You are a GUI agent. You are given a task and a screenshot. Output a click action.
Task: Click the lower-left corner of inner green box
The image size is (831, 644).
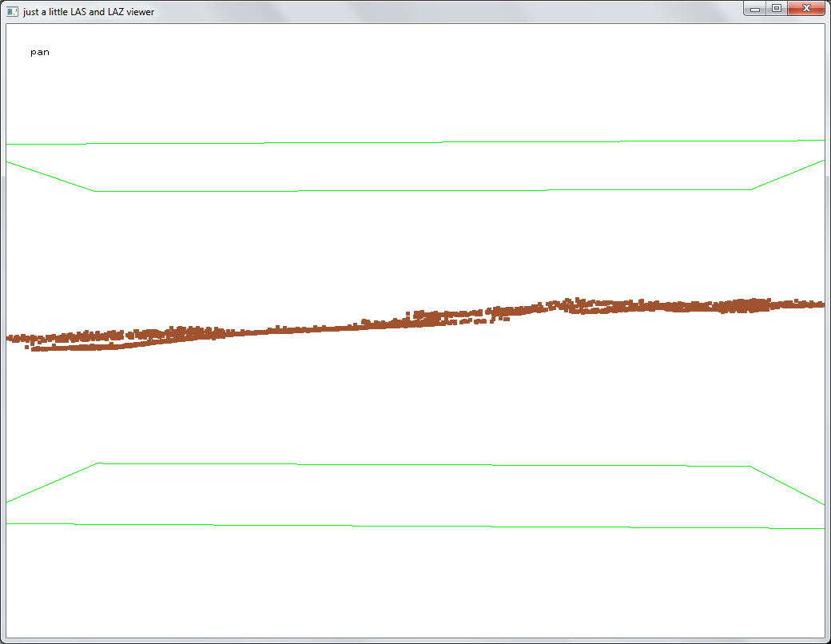(x=98, y=463)
